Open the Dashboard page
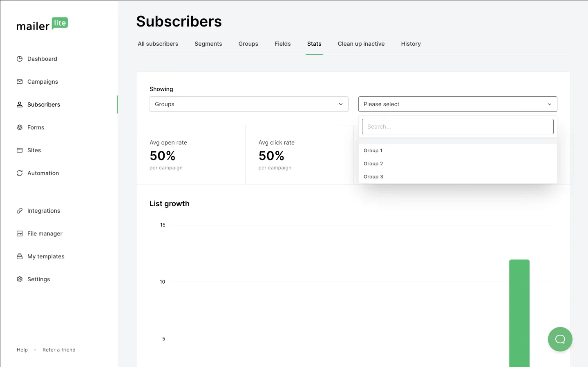 tap(42, 59)
